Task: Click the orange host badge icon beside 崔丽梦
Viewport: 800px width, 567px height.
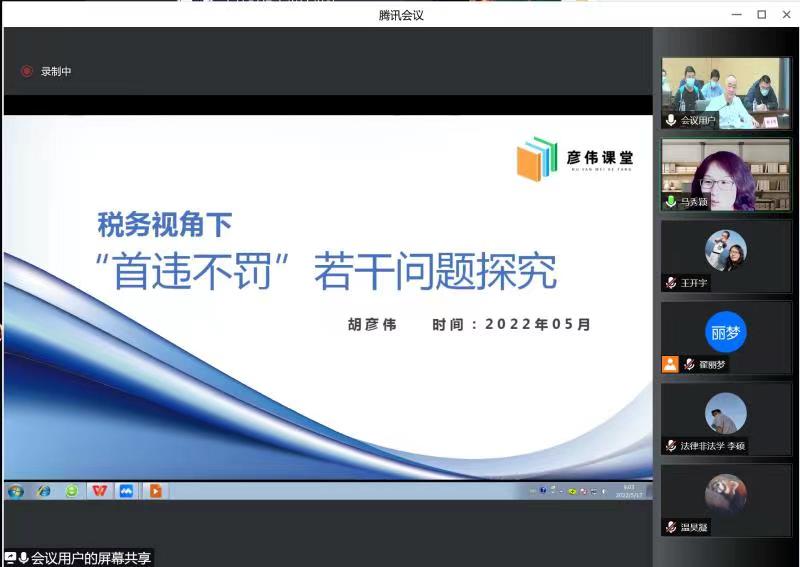Action: tap(670, 365)
